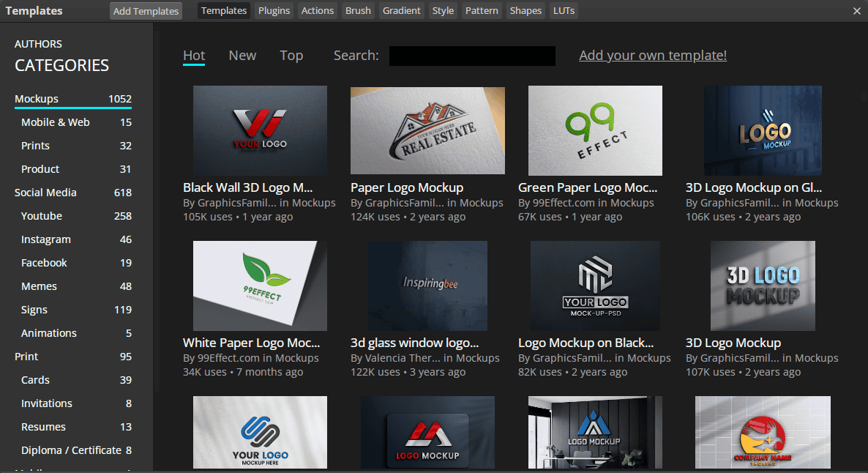Viewport: 868px width, 473px height.
Task: Select the Youtube subcategory
Action: click(x=76, y=216)
